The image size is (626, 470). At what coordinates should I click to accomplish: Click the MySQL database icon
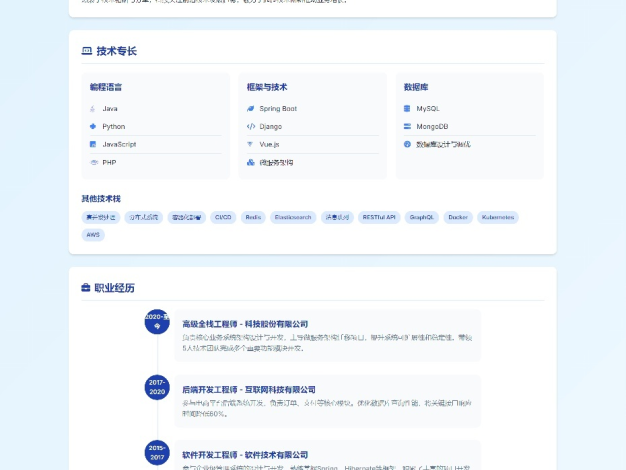tap(407, 109)
